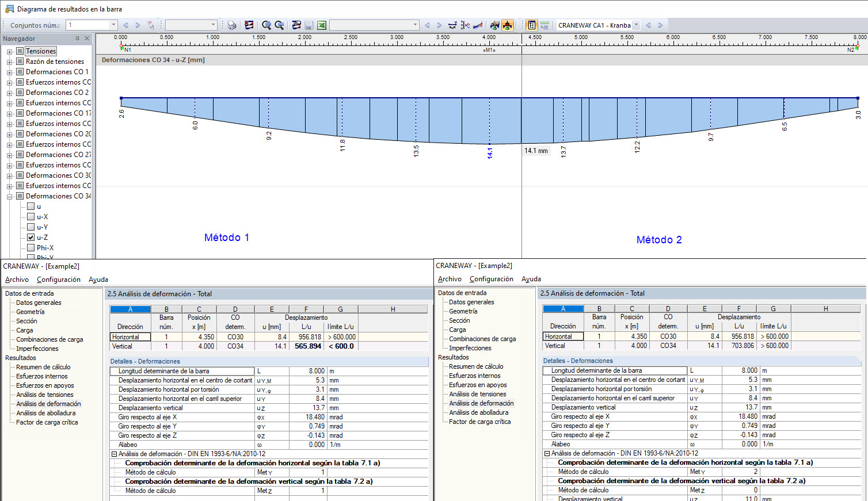Image resolution: width=868 pixels, height=501 pixels.
Task: Enable the u-X deformation checkbox
Action: click(x=31, y=217)
